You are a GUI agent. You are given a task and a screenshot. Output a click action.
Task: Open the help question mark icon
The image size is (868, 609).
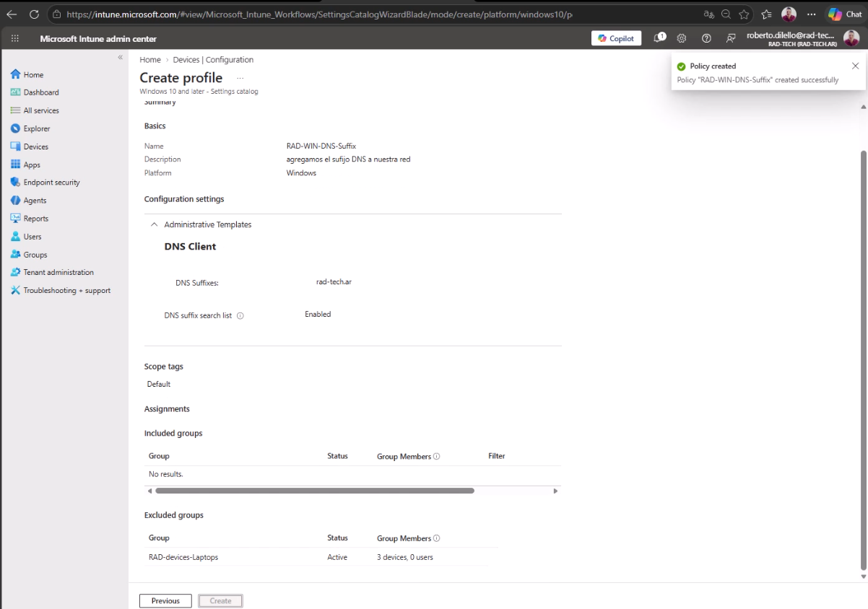pos(706,38)
